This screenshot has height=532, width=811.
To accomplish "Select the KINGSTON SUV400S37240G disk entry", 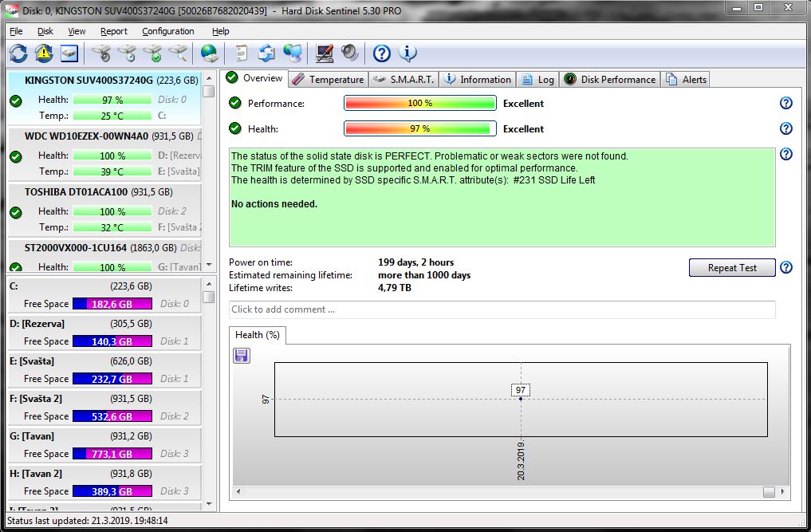I will pyautogui.click(x=104, y=98).
